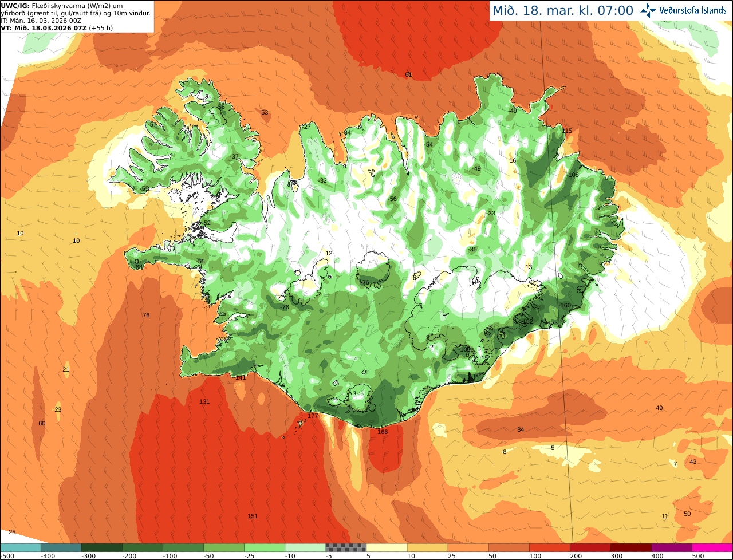The image size is (733, 560).
Task: Click the Veðurstofa Íslands logo emblem
Action: pos(648,10)
